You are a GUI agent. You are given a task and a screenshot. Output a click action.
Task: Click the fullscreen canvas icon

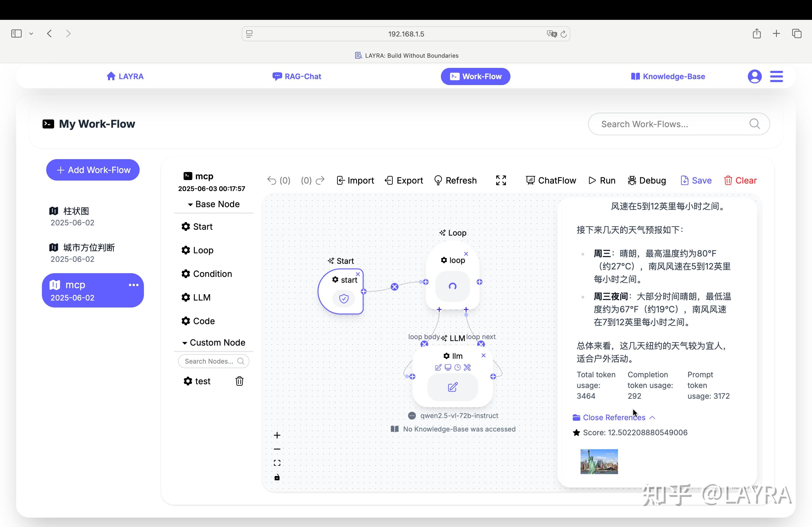tap(501, 180)
